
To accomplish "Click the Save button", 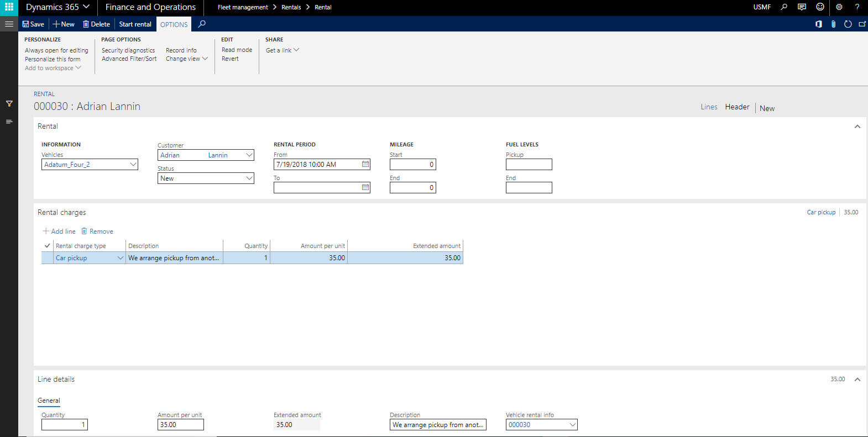I will pos(33,24).
